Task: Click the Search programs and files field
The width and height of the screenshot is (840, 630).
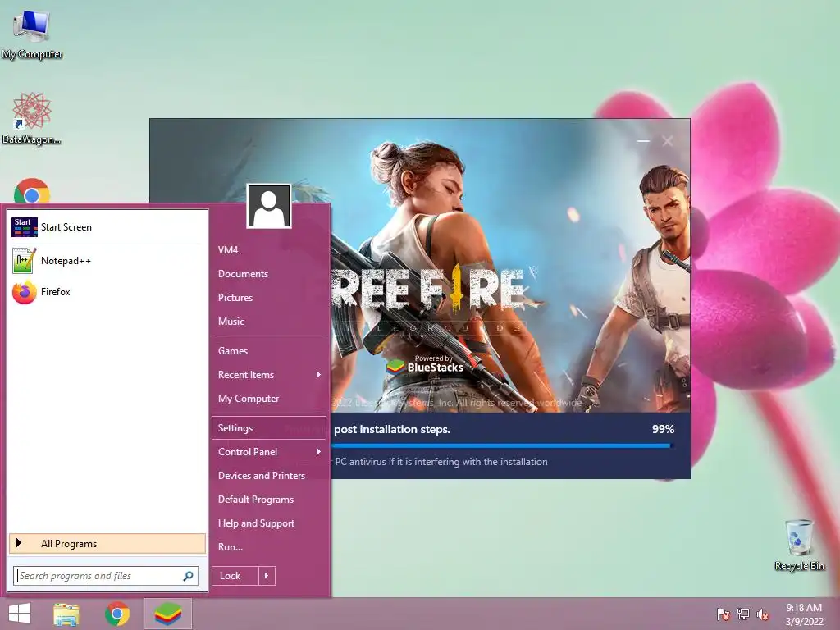Action: point(106,576)
